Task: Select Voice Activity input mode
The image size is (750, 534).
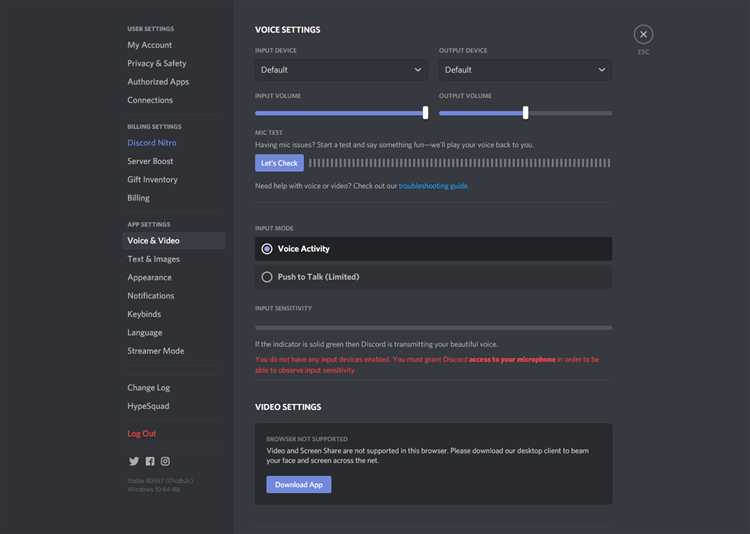Action: (433, 249)
